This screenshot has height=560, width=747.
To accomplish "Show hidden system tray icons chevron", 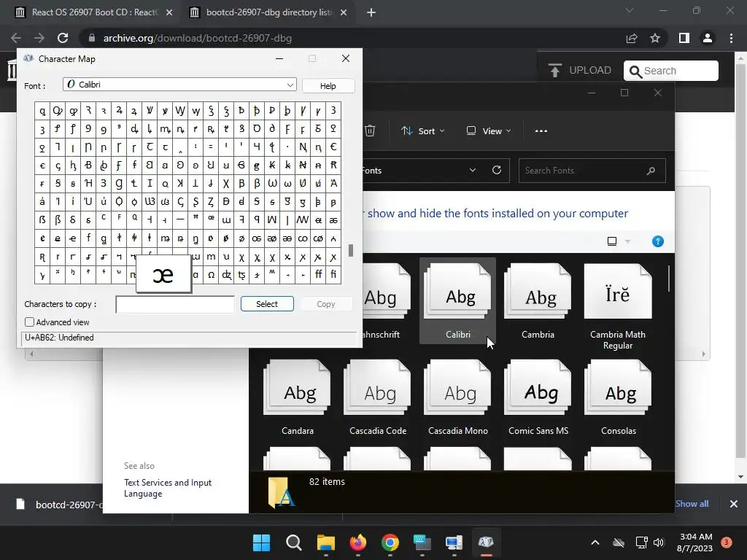I will coord(595,542).
